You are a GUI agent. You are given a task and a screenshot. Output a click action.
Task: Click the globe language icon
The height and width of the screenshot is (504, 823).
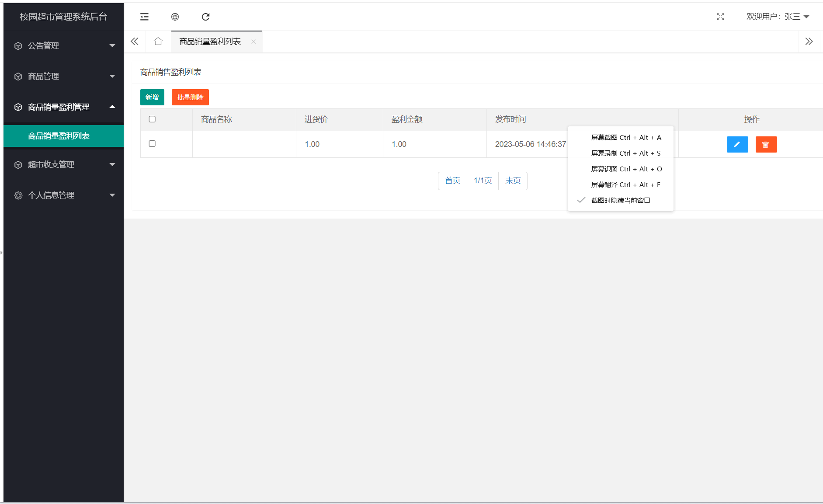(x=175, y=17)
